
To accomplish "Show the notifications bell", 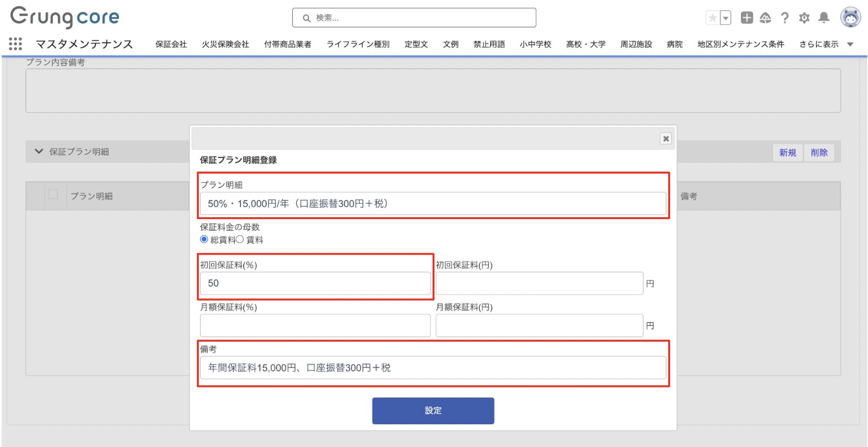I will point(823,18).
